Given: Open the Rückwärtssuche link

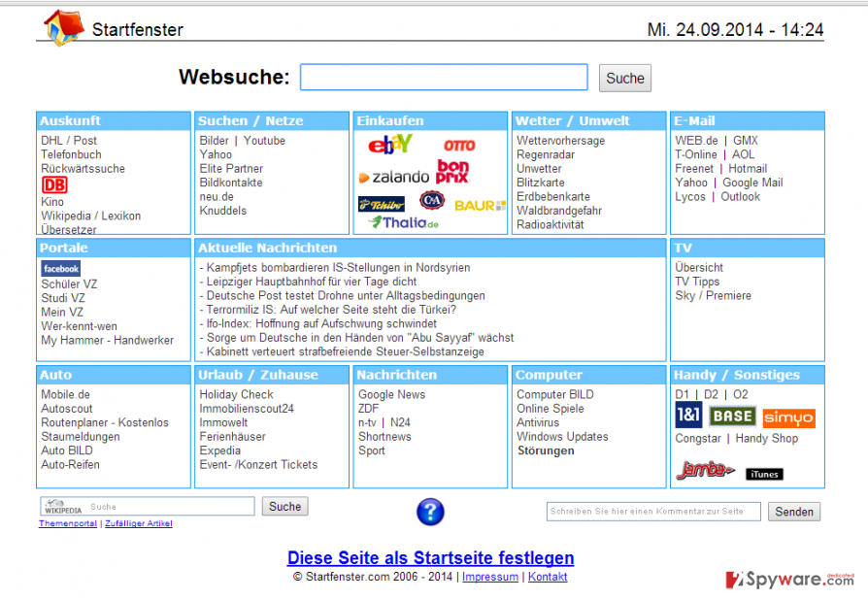Looking at the screenshot, I should tap(83, 168).
